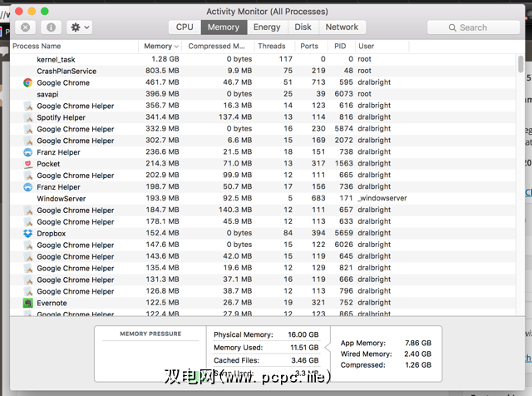This screenshot has height=396, width=532.
Task: Click the Search field
Action: (473, 27)
